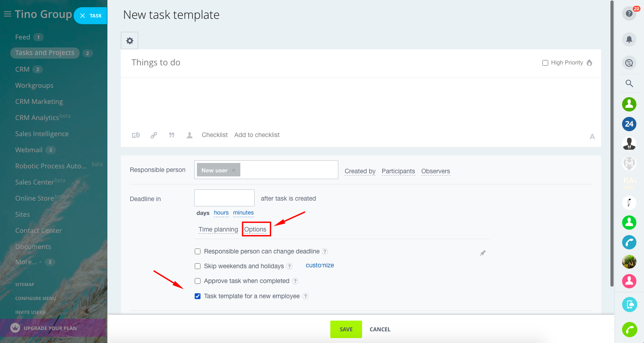644x343 pixels.
Task: Click the vertical page scrollbar
Action: tap(613, 143)
